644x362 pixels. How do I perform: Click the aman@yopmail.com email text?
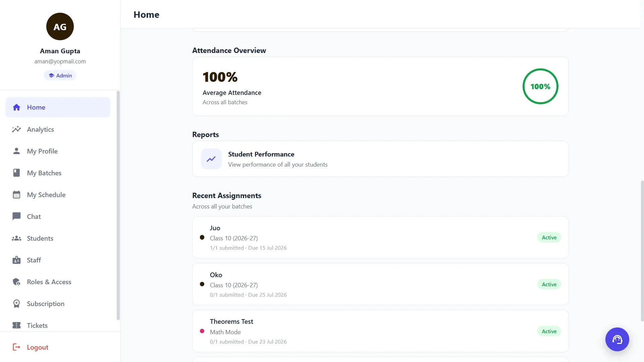[x=60, y=61]
